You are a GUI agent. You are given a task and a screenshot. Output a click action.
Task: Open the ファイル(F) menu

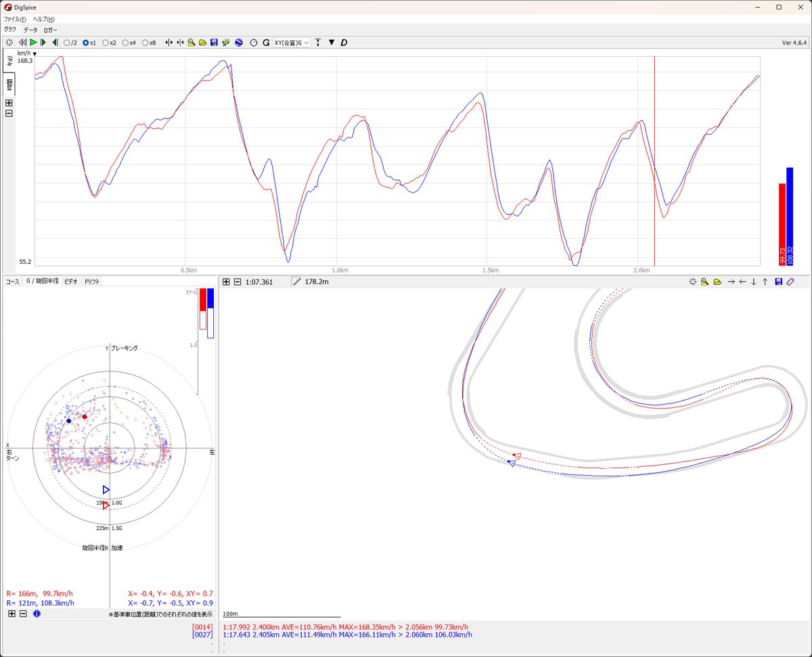(x=15, y=19)
